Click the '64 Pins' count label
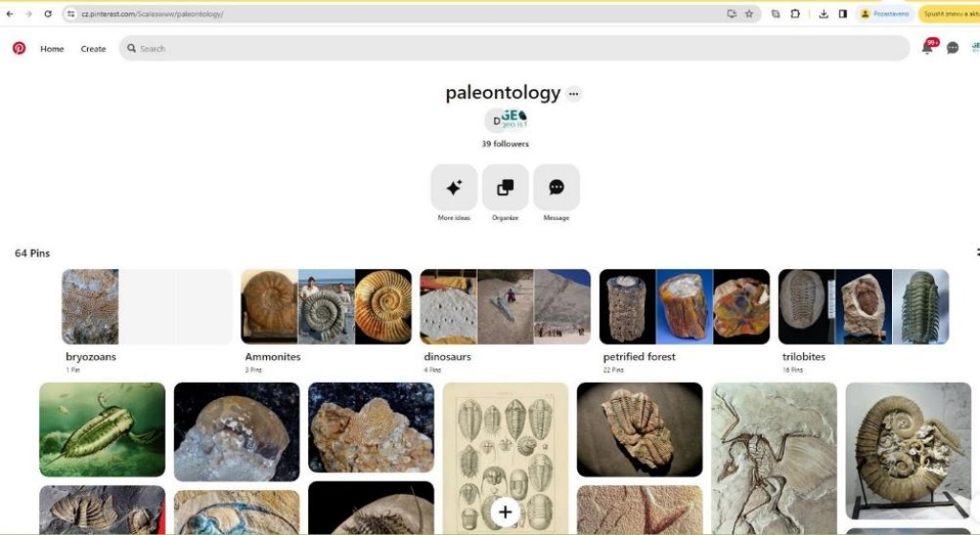This screenshot has width=980, height=535. tap(33, 253)
